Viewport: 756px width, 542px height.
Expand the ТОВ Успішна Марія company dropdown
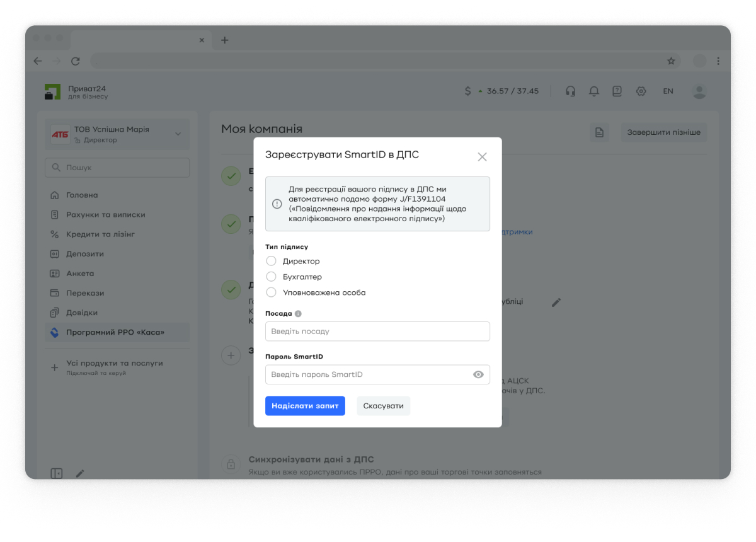point(178,134)
